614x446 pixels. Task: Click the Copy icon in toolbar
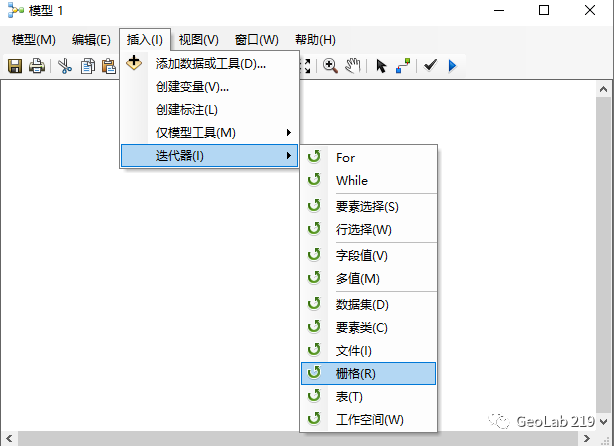coord(88,66)
